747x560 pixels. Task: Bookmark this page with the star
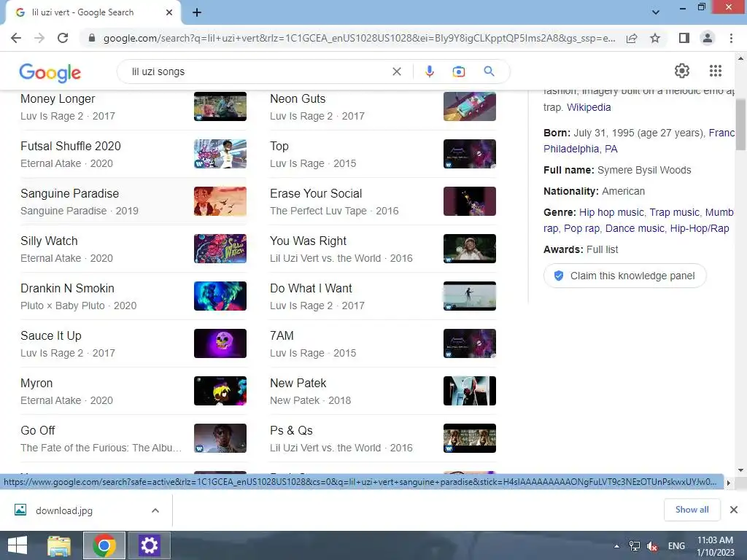click(x=655, y=38)
